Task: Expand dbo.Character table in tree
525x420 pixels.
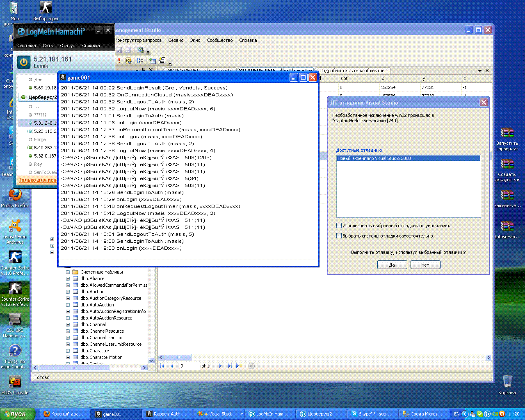Action: tap(68, 351)
